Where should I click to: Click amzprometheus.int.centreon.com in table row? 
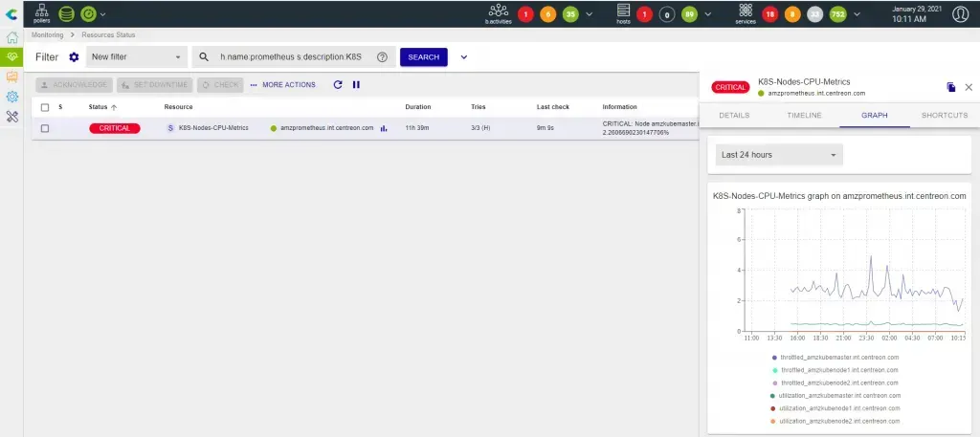click(327, 128)
